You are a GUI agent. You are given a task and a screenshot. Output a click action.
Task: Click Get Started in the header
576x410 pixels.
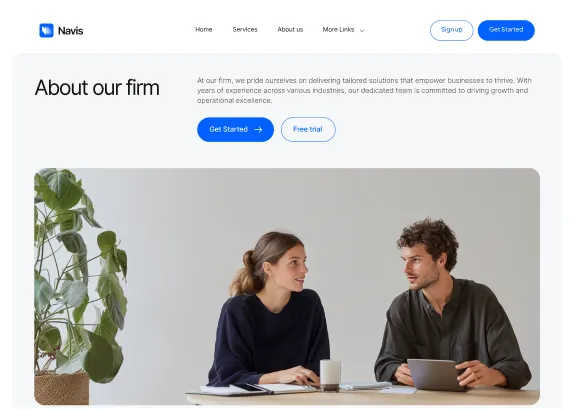506,30
